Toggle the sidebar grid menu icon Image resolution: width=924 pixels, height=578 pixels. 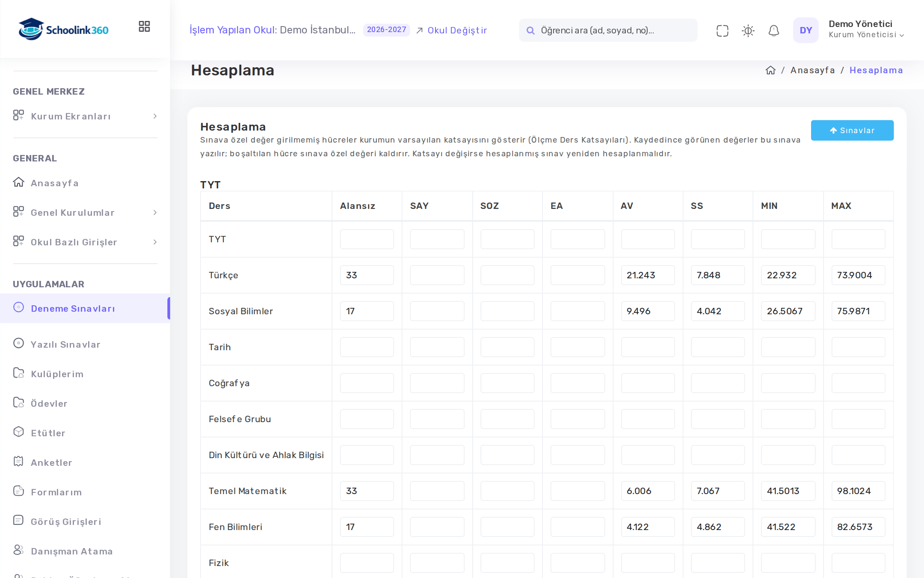144,27
